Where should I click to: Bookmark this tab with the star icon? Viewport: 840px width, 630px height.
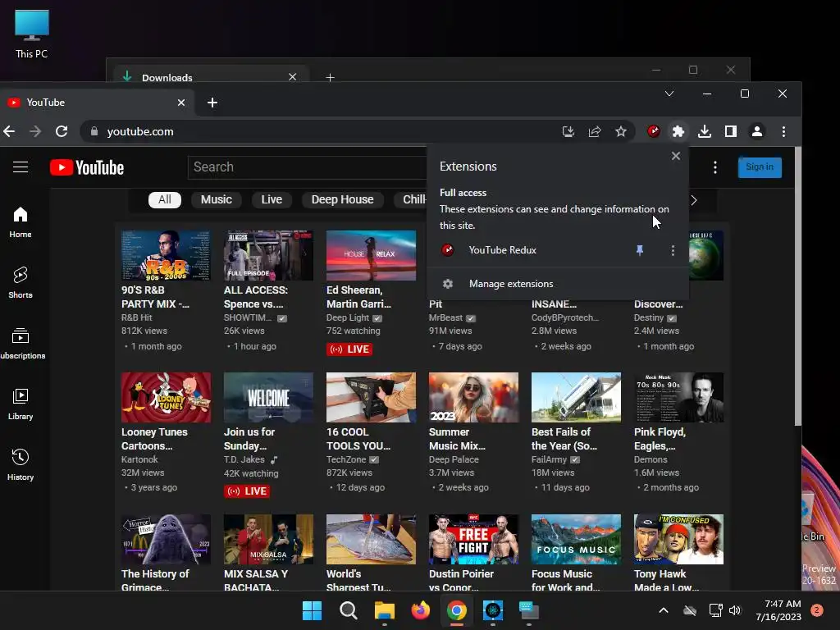(x=621, y=131)
